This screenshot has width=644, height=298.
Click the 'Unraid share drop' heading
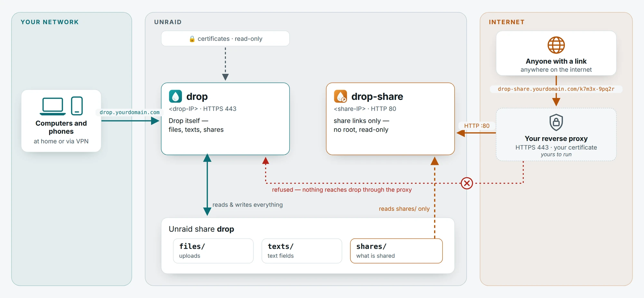201,229
